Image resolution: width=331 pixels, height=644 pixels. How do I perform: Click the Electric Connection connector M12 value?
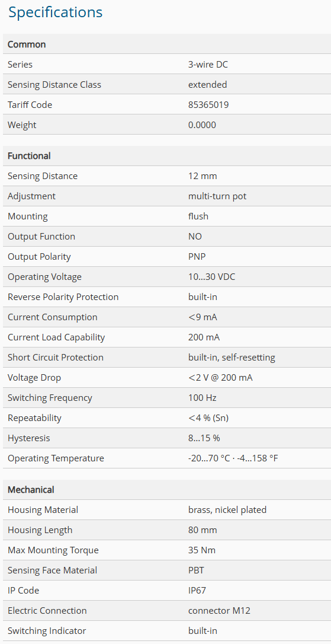tap(219, 611)
